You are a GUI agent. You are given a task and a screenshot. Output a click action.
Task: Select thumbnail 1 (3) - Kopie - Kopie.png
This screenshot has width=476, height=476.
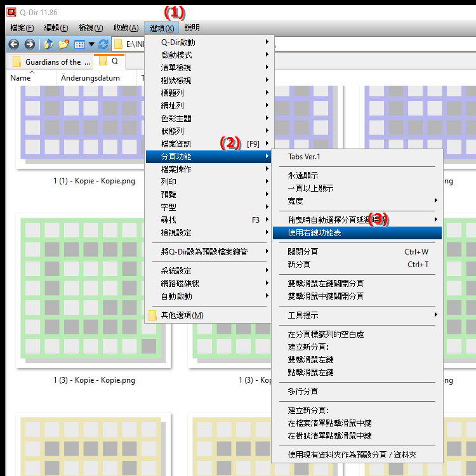(x=93, y=291)
